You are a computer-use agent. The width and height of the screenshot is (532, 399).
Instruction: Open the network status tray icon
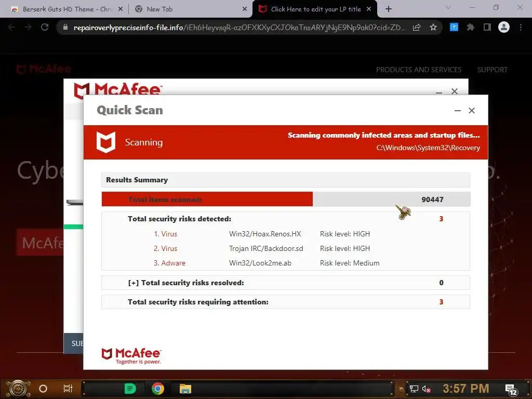click(414, 389)
